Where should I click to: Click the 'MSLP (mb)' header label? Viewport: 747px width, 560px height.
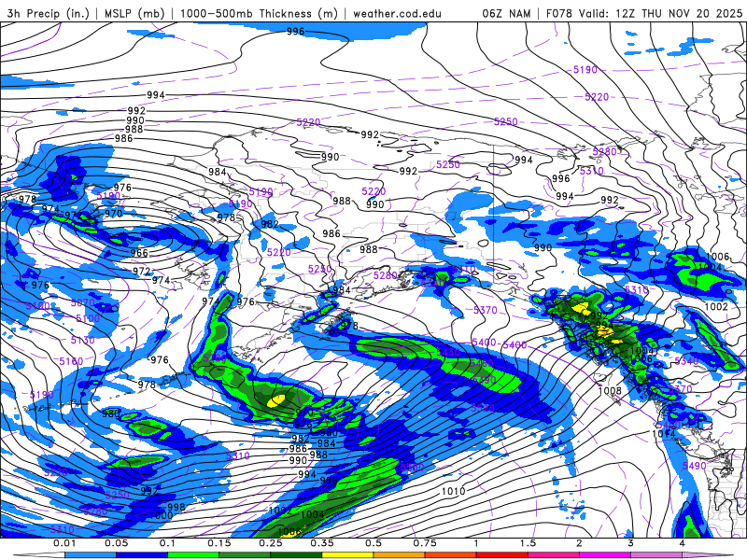point(134,13)
